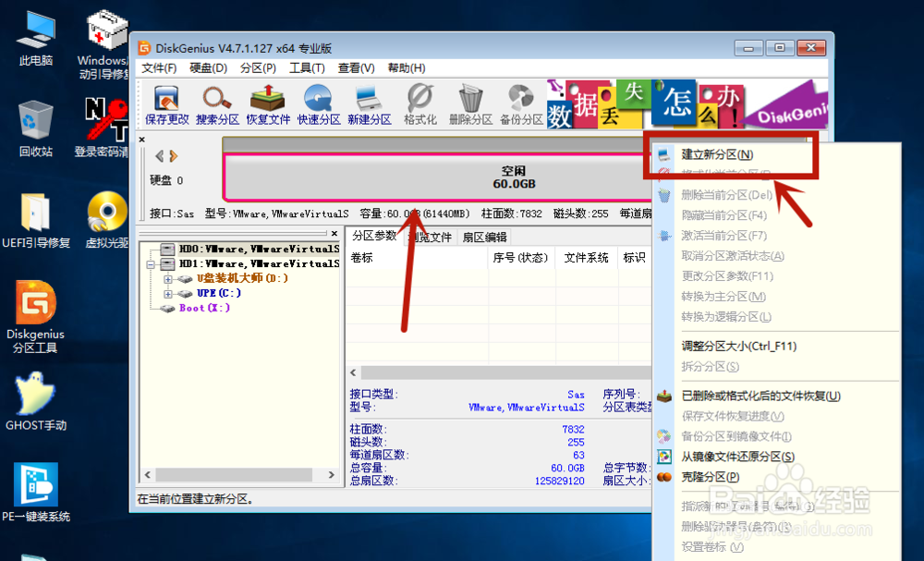Click partition list horizontal scrollbar left arrow

(353, 373)
